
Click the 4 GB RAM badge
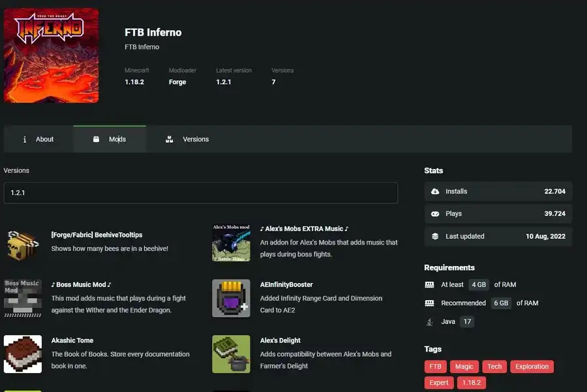coord(479,284)
